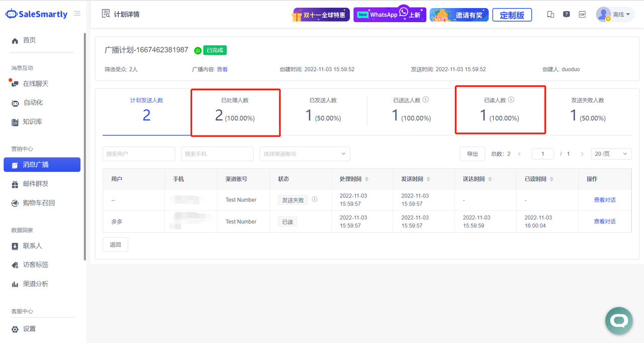Open the 20/页 page size dropdown
This screenshot has height=343, width=644.
[611, 154]
